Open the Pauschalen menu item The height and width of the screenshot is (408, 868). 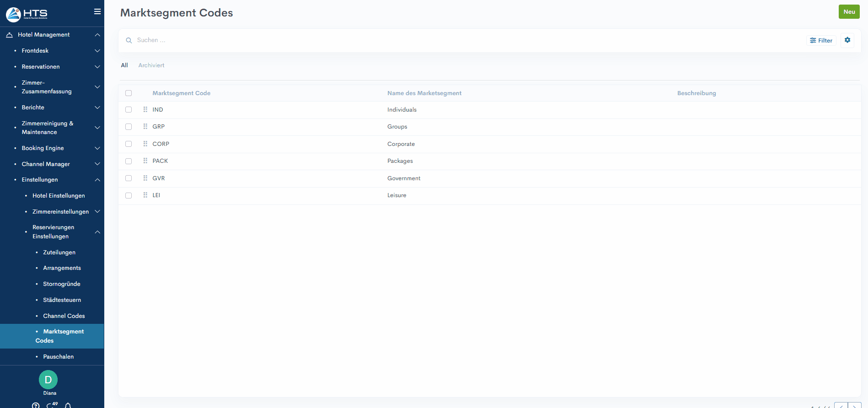(x=59, y=357)
